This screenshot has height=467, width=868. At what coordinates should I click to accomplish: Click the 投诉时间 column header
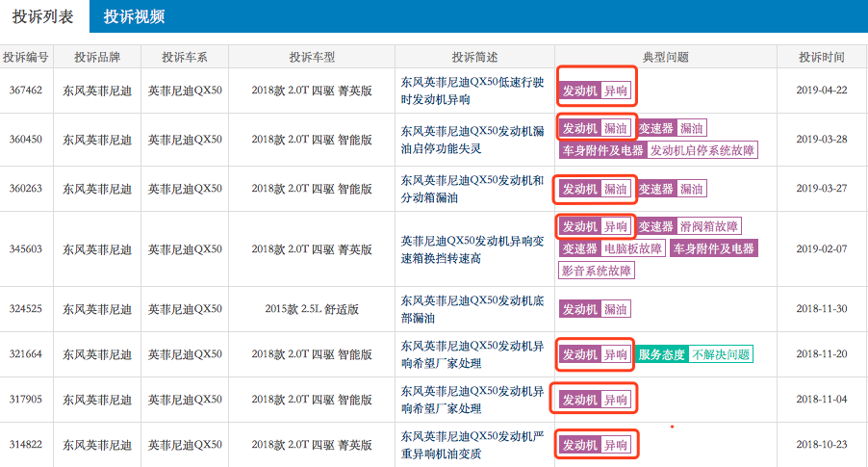tap(822, 57)
